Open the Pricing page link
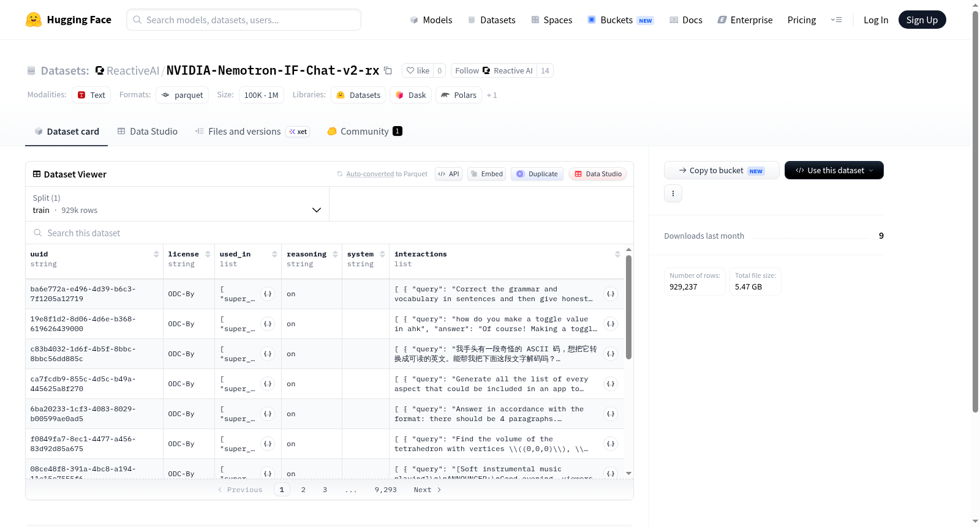 (802, 20)
